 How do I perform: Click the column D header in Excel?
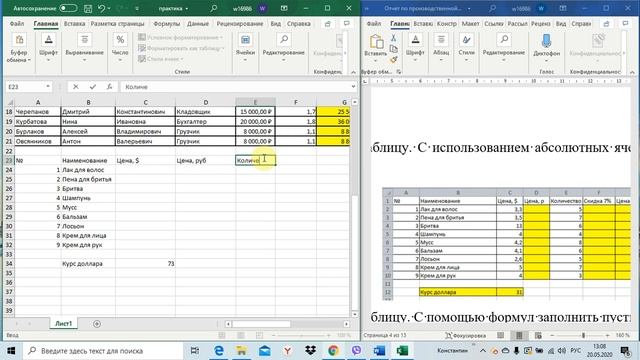[205, 102]
